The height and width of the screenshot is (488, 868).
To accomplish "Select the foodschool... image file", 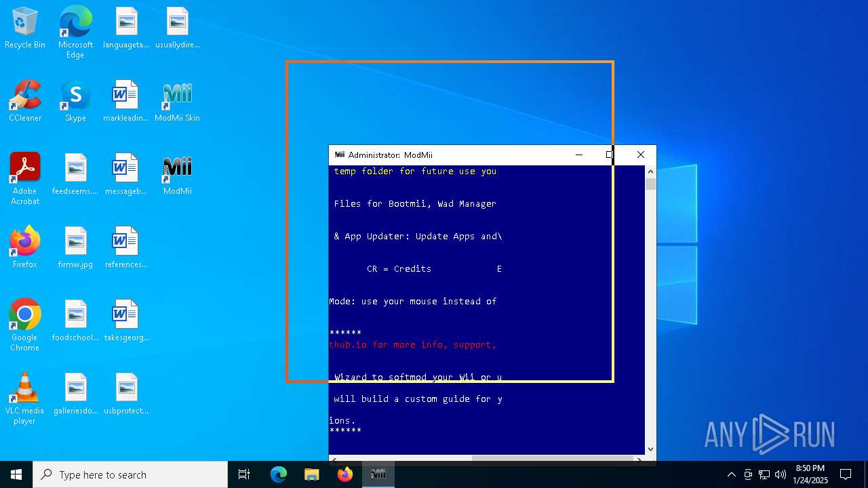I will tap(75, 321).
